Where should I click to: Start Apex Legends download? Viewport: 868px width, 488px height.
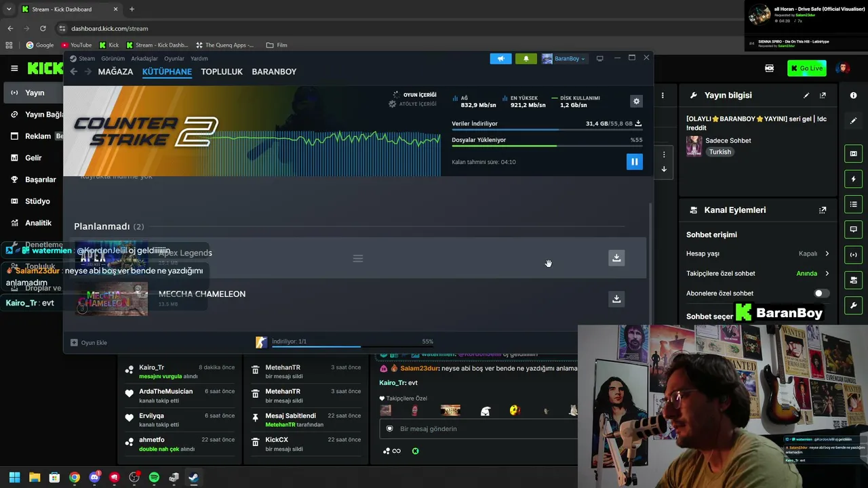(616, 258)
